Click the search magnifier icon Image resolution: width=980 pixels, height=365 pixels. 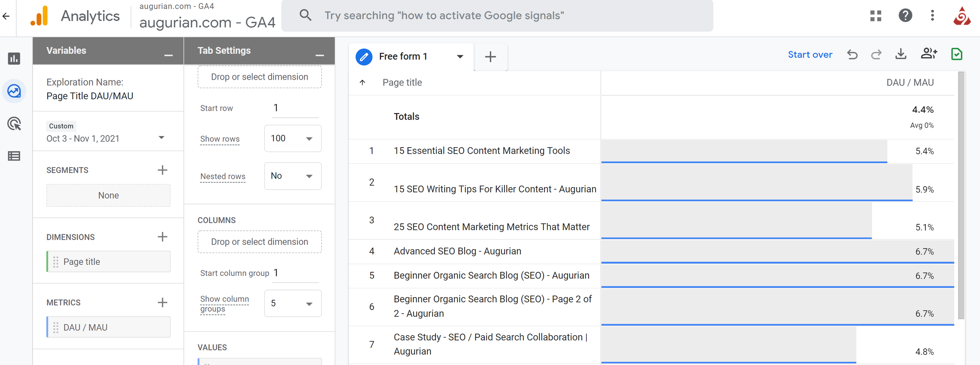tap(305, 15)
